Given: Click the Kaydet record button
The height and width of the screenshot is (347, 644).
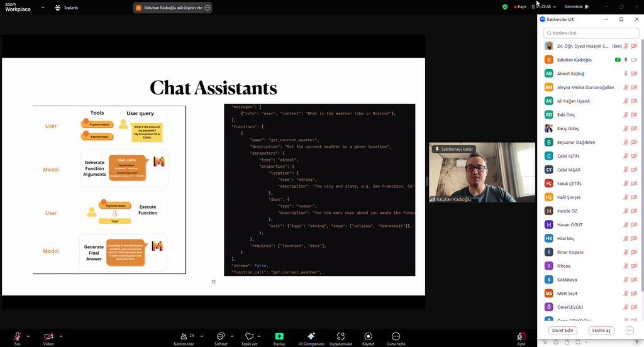Looking at the screenshot, I should click(x=368, y=338).
